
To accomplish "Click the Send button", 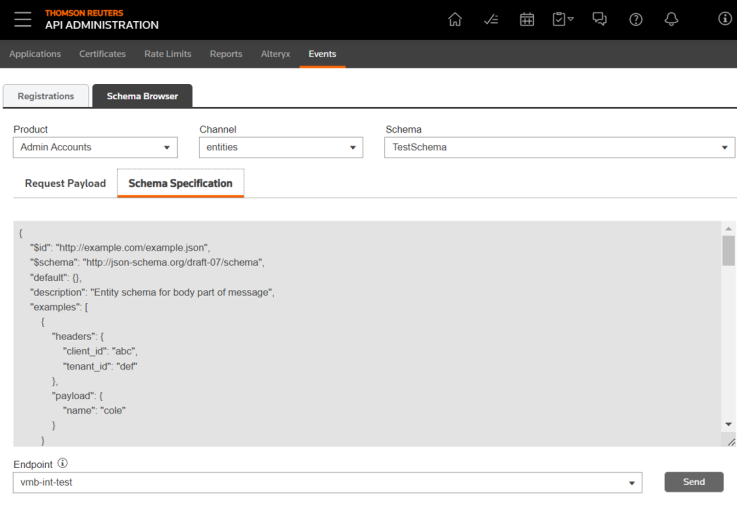I will [694, 482].
